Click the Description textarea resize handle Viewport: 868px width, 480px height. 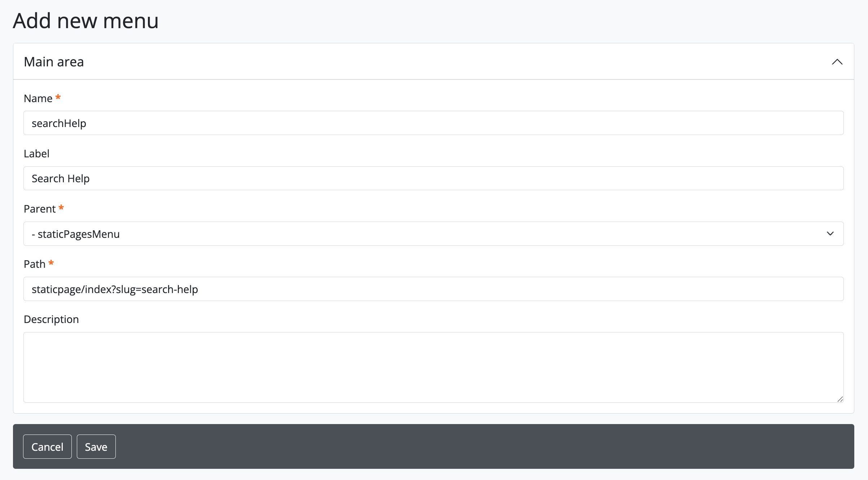(x=840, y=399)
